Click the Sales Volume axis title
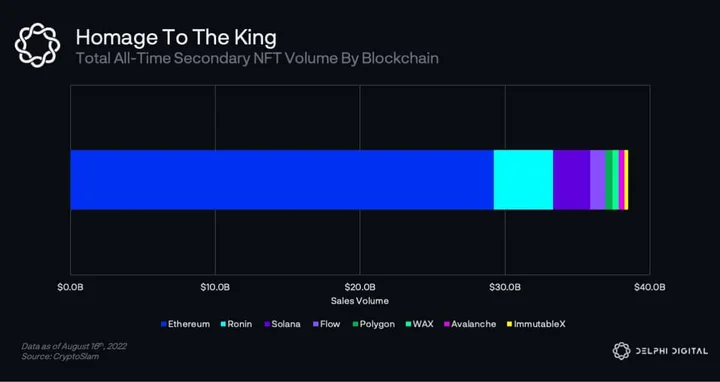720x382 pixels. tap(360, 301)
